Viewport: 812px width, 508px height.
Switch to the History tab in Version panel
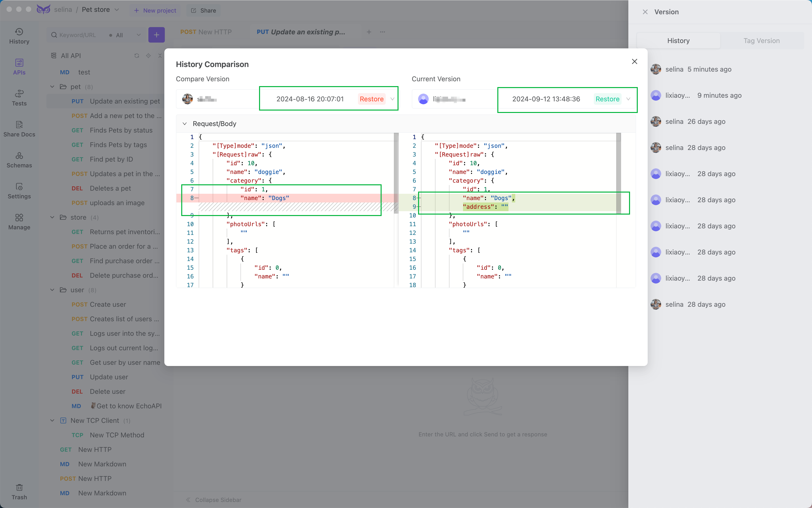point(678,41)
